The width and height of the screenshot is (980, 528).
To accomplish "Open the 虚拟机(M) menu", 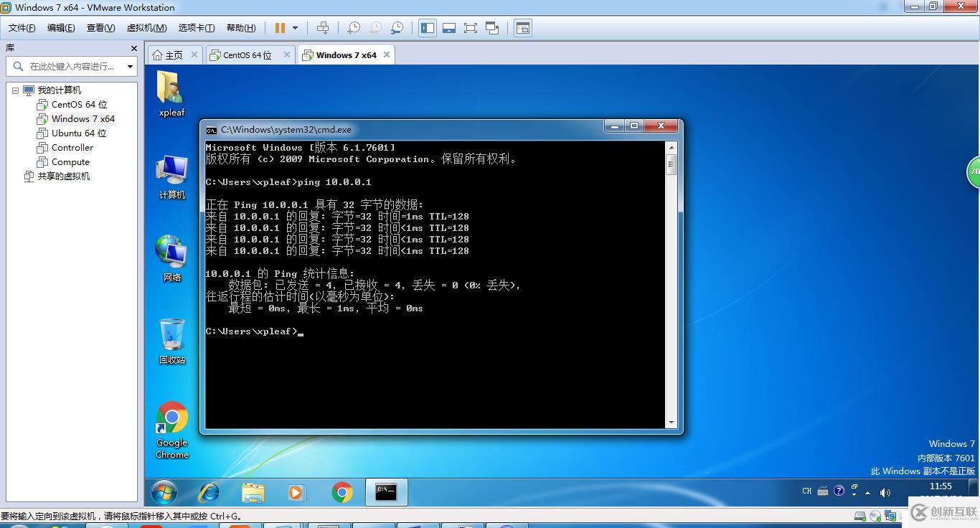I will [146, 28].
